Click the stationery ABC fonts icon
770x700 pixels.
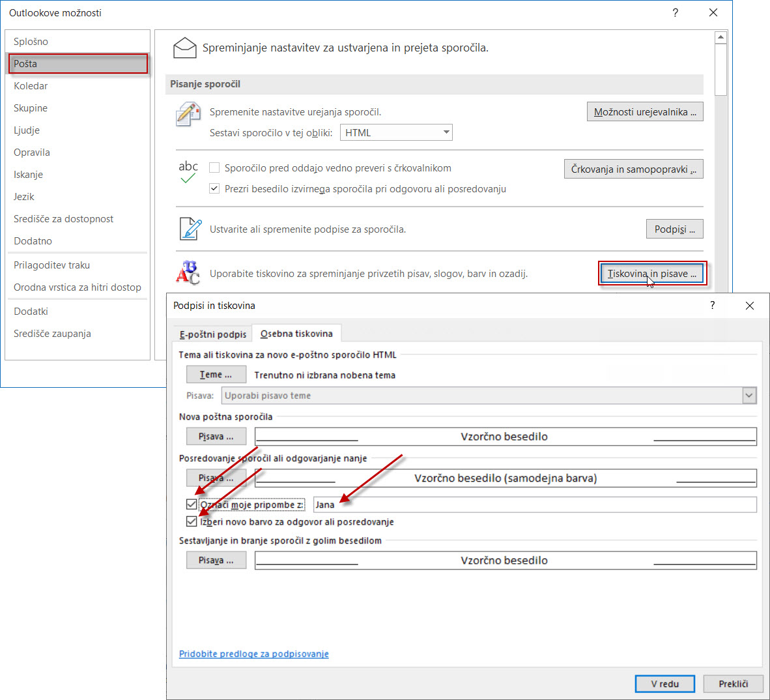[x=188, y=272]
